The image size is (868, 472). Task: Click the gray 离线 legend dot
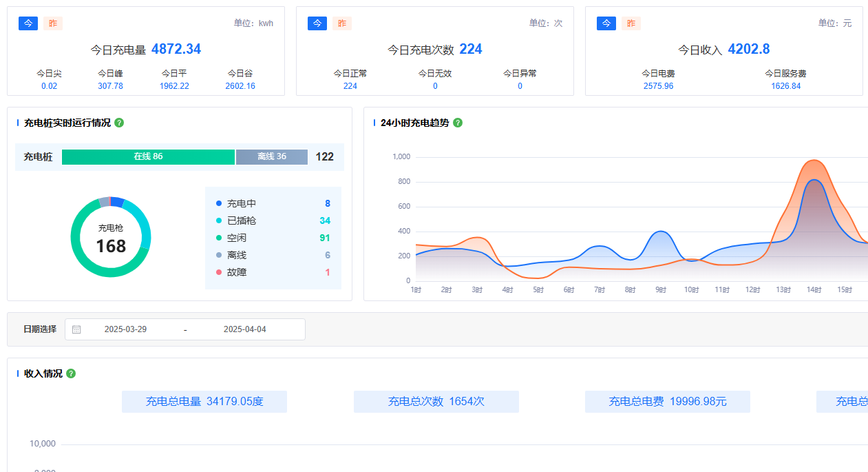pos(218,255)
